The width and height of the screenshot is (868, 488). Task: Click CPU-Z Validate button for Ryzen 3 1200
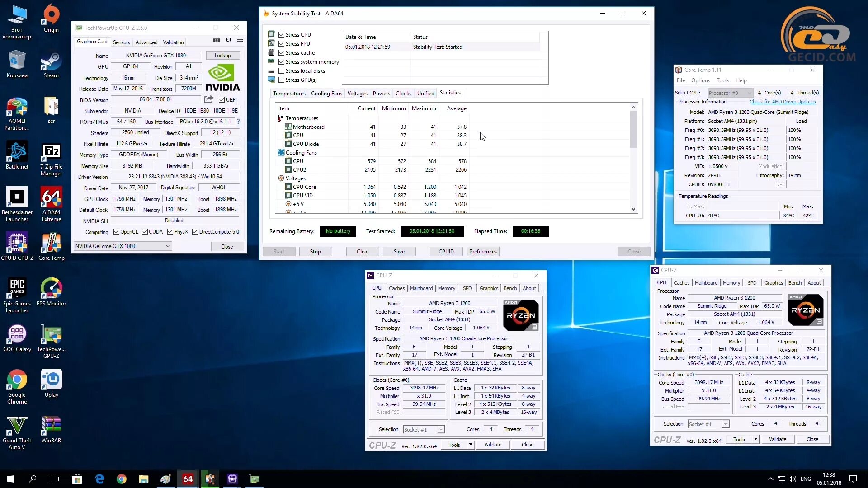click(x=492, y=445)
